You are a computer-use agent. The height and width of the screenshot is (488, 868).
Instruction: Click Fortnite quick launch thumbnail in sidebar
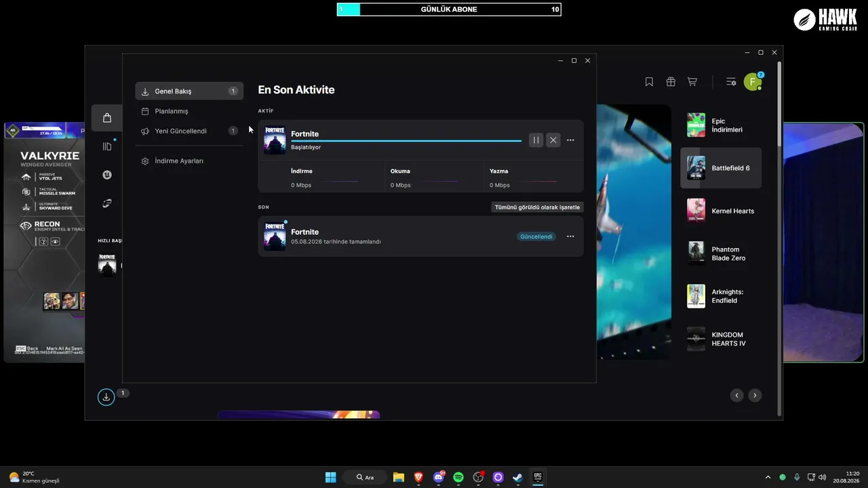(x=107, y=265)
